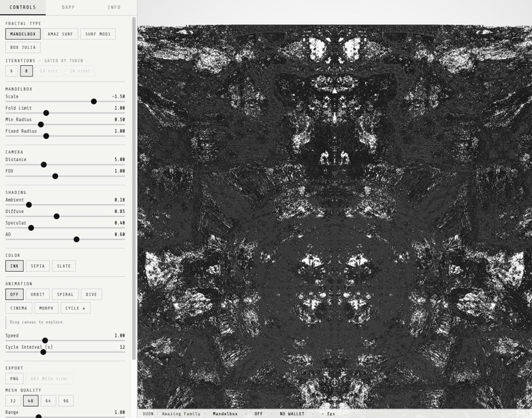Click the 'NO WALLET' status indicator
The width and height of the screenshot is (532, 418).
292,414
